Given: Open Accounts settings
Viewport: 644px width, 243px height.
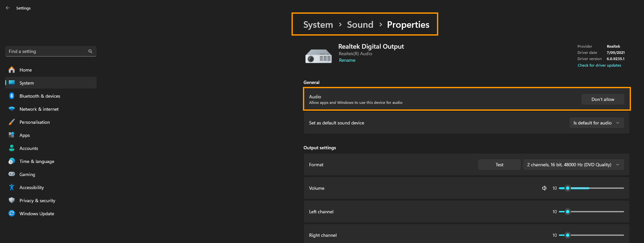Looking at the screenshot, I should [x=51, y=148].
